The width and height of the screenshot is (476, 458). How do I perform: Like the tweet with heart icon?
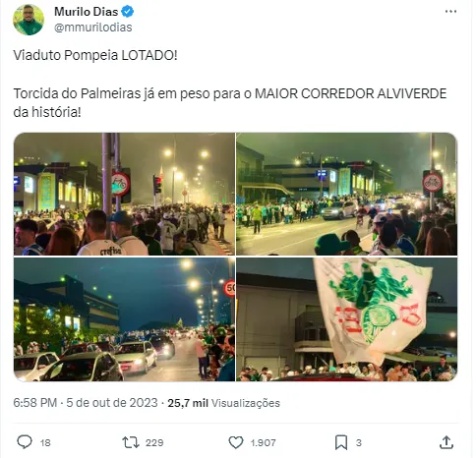coord(236,442)
